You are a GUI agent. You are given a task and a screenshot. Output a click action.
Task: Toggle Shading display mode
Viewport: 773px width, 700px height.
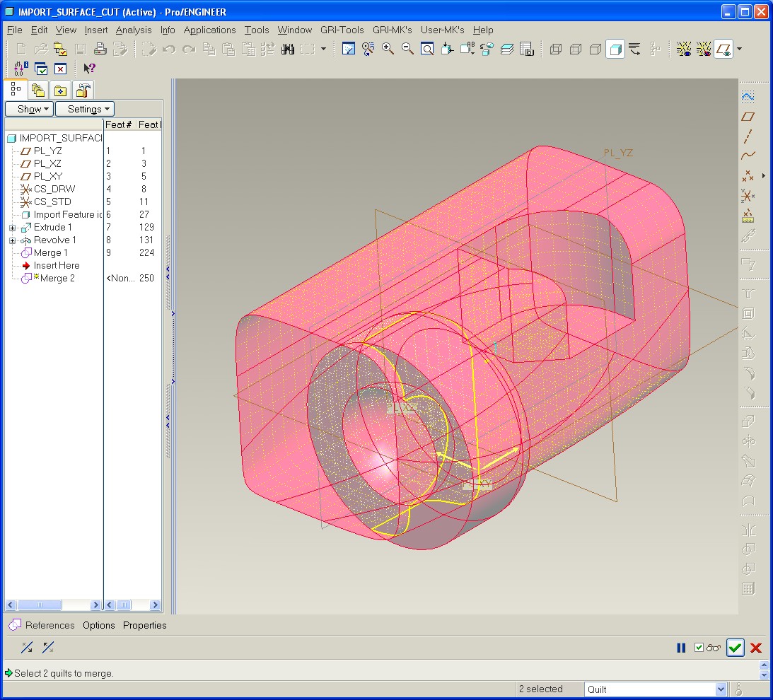click(615, 49)
